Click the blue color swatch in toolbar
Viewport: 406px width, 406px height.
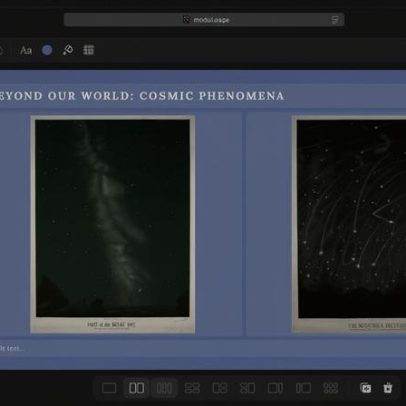(x=47, y=50)
